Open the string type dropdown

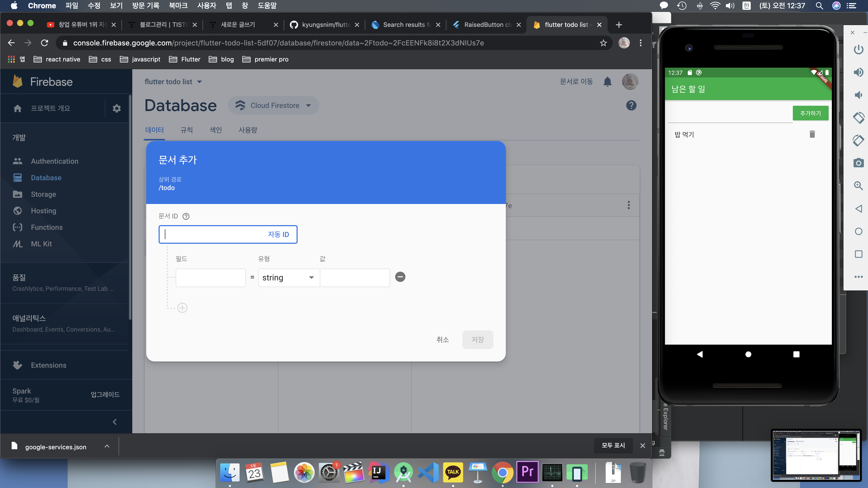click(289, 278)
